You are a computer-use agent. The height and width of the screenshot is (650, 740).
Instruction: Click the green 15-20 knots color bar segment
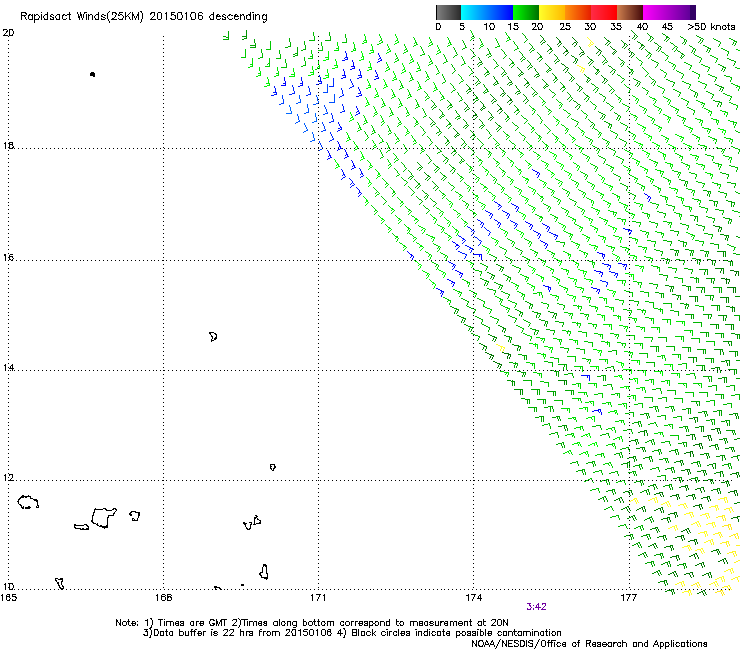tap(526, 12)
